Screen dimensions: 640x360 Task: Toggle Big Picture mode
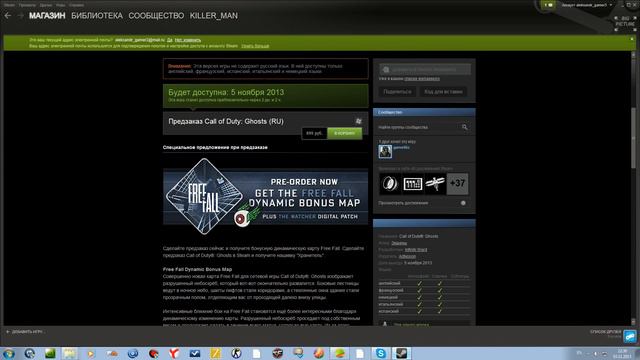625,24
